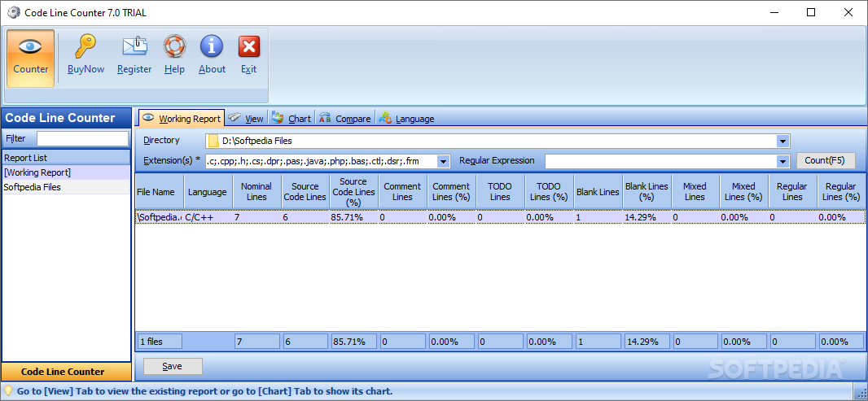
Task: Click folder icon in Directory field
Action: coord(213,141)
